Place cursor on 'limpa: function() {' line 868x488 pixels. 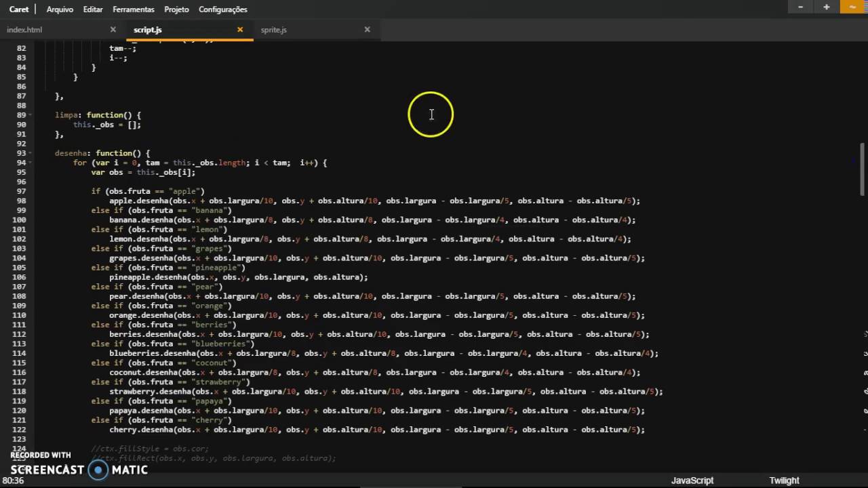pos(98,115)
